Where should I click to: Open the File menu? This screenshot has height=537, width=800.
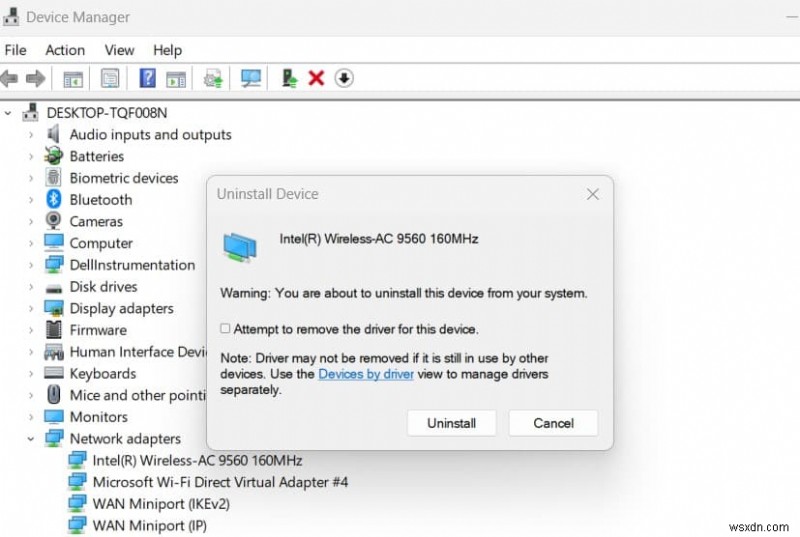coord(15,50)
